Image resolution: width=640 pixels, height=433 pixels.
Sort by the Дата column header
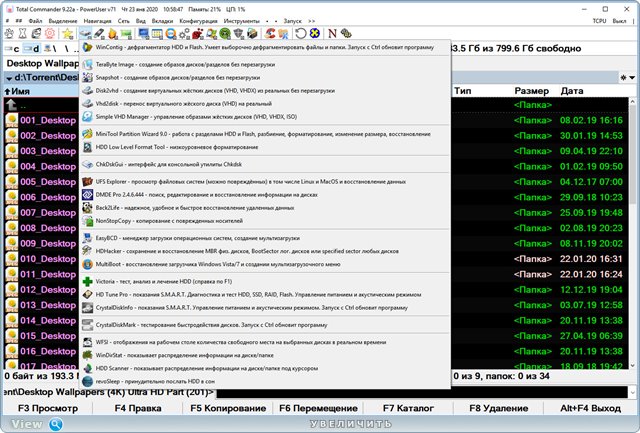[x=572, y=91]
